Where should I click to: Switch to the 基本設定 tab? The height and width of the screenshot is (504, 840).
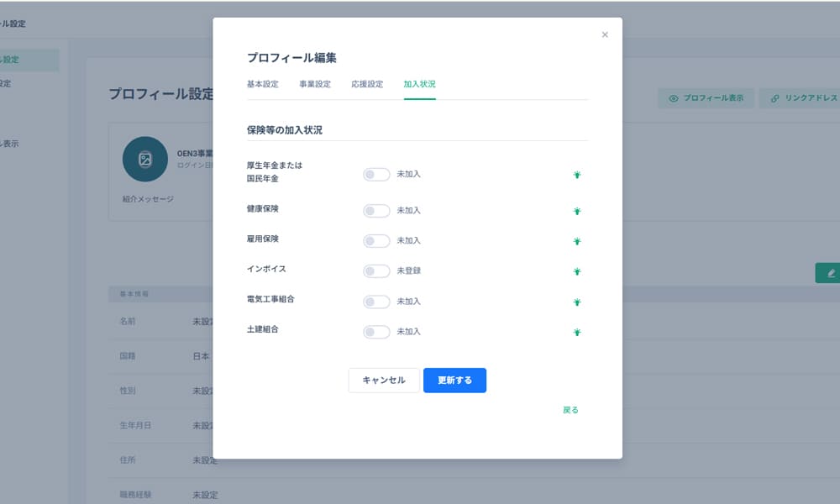[x=263, y=84]
